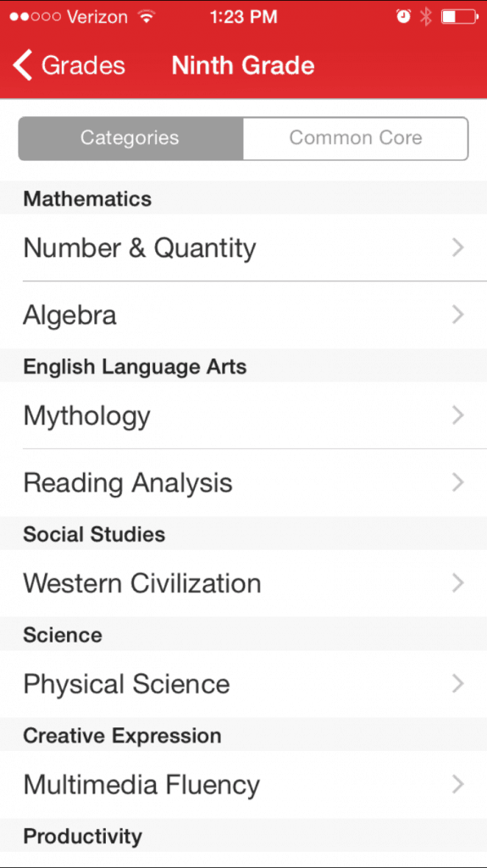The width and height of the screenshot is (487, 868).
Task: Tap the back arrow icon beside Grades
Action: pyautogui.click(x=23, y=64)
